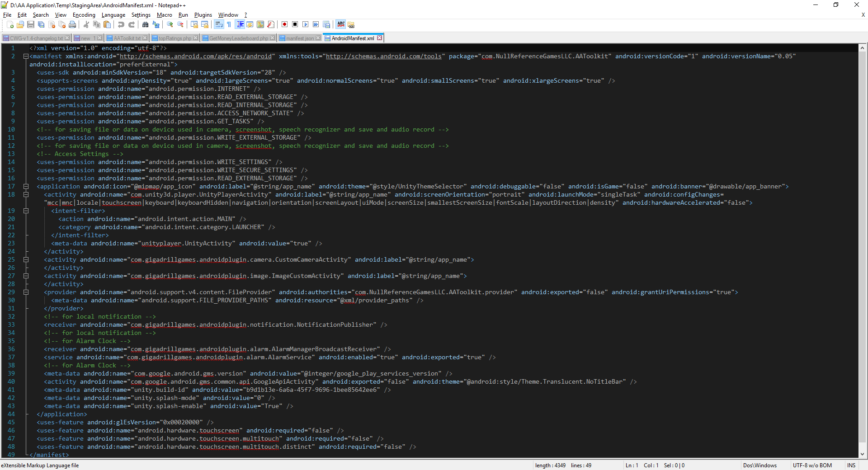Image resolution: width=868 pixels, height=470 pixels.
Task: Open the Plugins menu
Action: [x=203, y=15]
